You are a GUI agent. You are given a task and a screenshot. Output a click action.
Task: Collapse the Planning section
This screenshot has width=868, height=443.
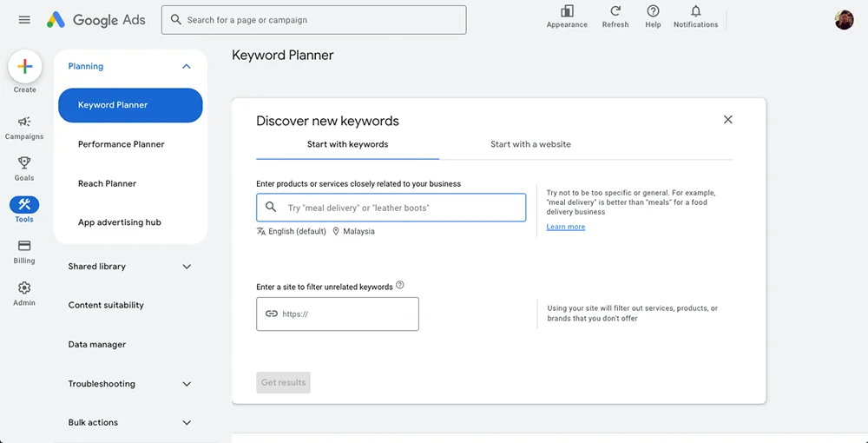point(186,67)
